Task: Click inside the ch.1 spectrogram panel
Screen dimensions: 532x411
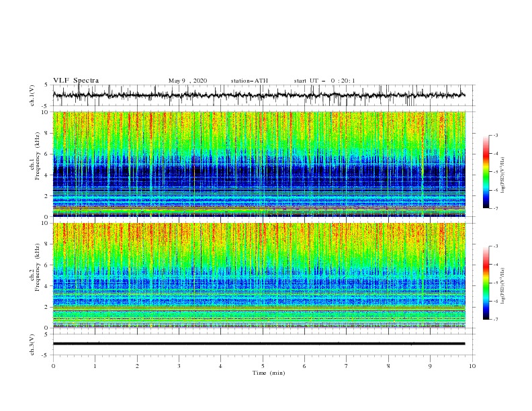Action: [x=259, y=164]
